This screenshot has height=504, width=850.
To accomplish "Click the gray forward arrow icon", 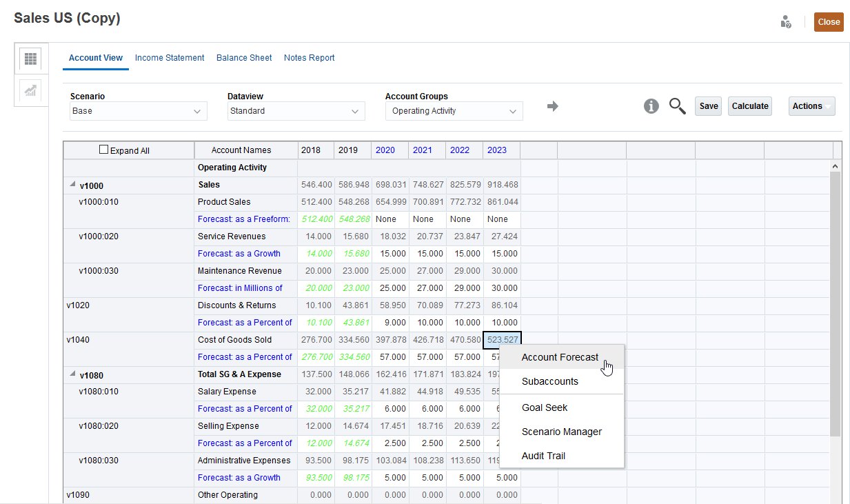I will (x=552, y=105).
